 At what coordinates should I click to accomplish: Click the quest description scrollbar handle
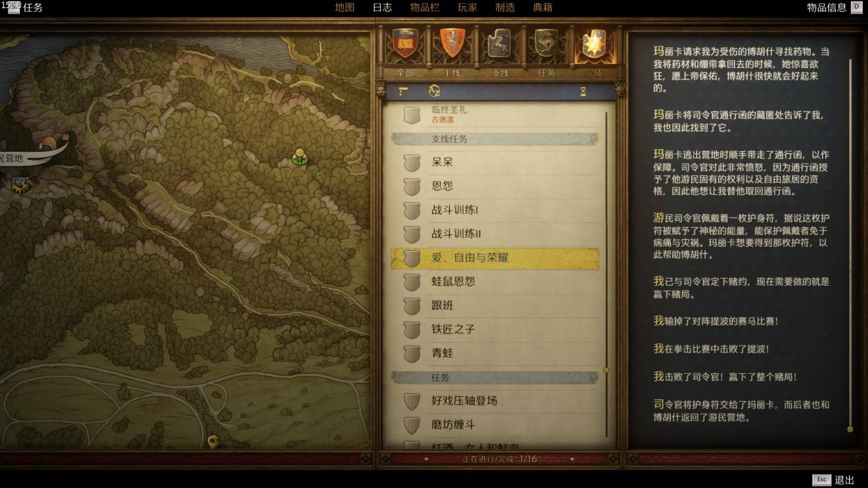850,429
